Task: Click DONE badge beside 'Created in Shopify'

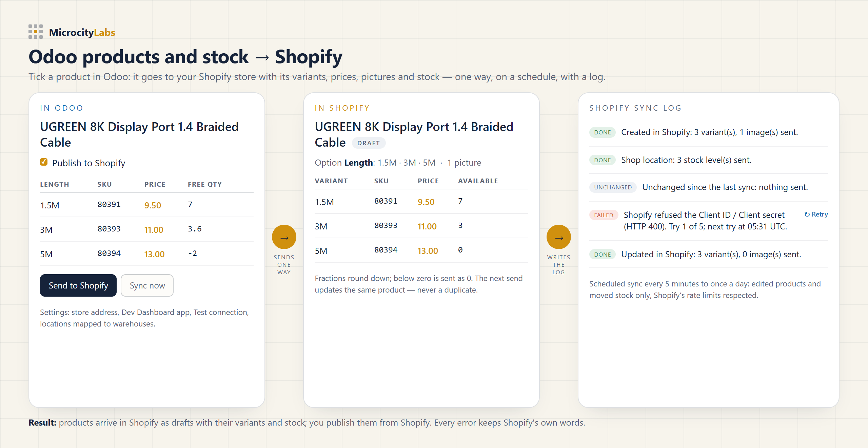Action: 603,132
